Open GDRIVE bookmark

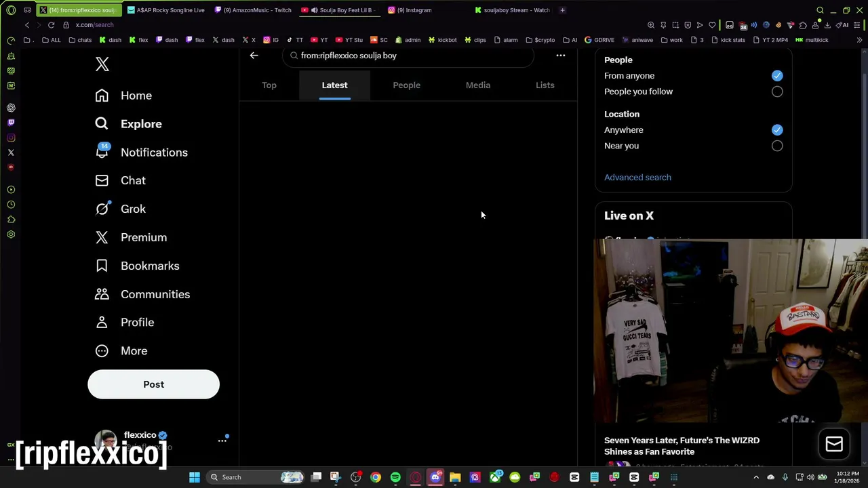[599, 40]
